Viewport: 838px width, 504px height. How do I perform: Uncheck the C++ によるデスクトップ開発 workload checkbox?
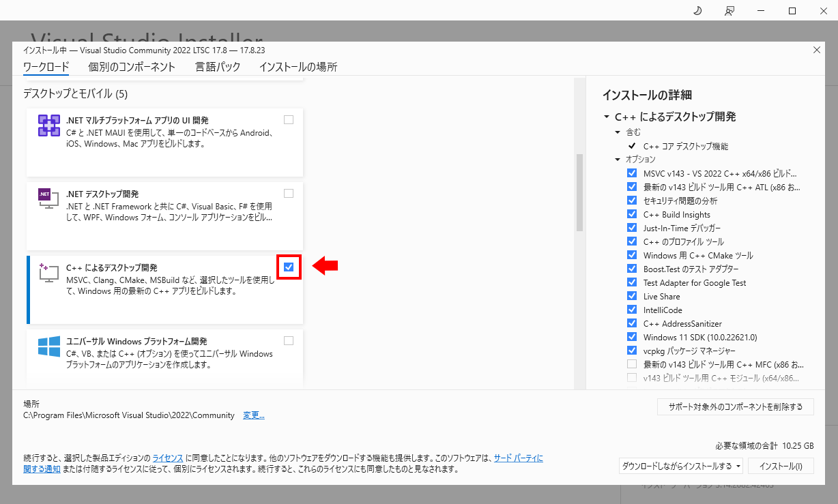tap(289, 267)
